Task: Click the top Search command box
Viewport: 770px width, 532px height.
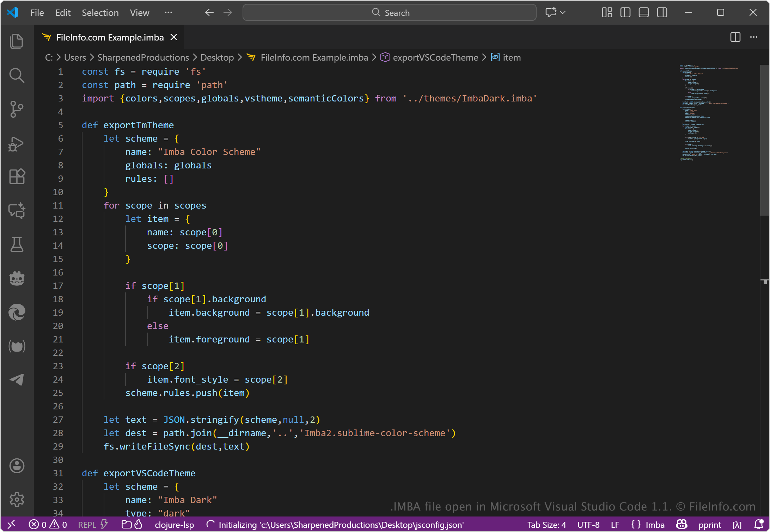Action: click(390, 13)
